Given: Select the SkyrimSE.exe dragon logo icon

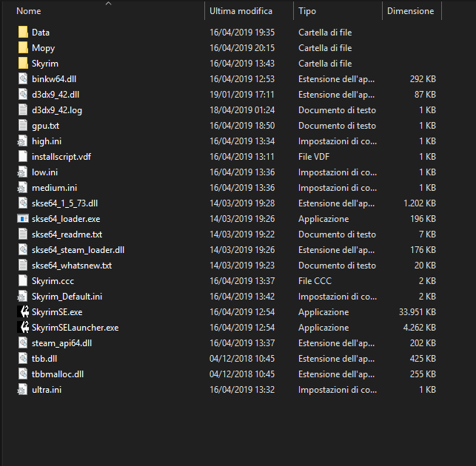Looking at the screenshot, I should click(x=23, y=311).
